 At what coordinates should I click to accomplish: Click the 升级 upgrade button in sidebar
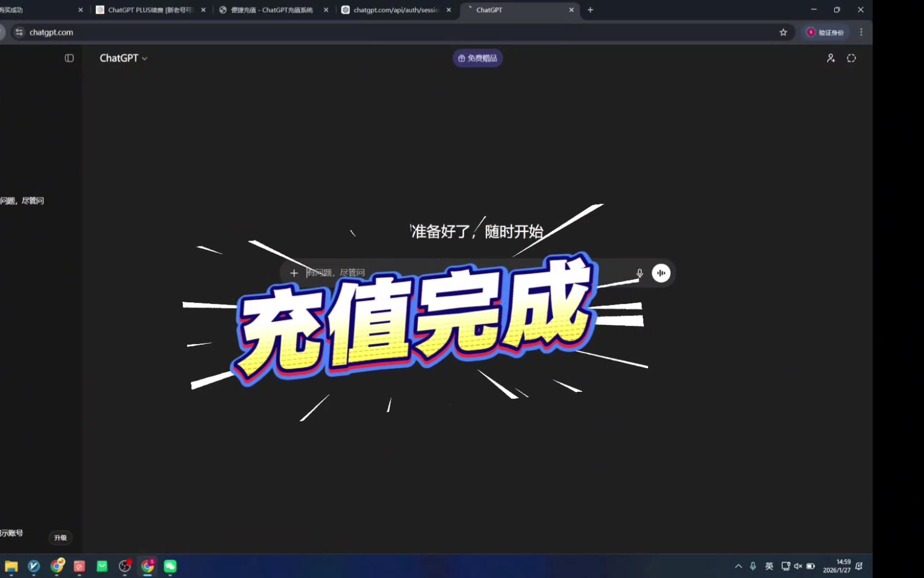[x=60, y=537]
